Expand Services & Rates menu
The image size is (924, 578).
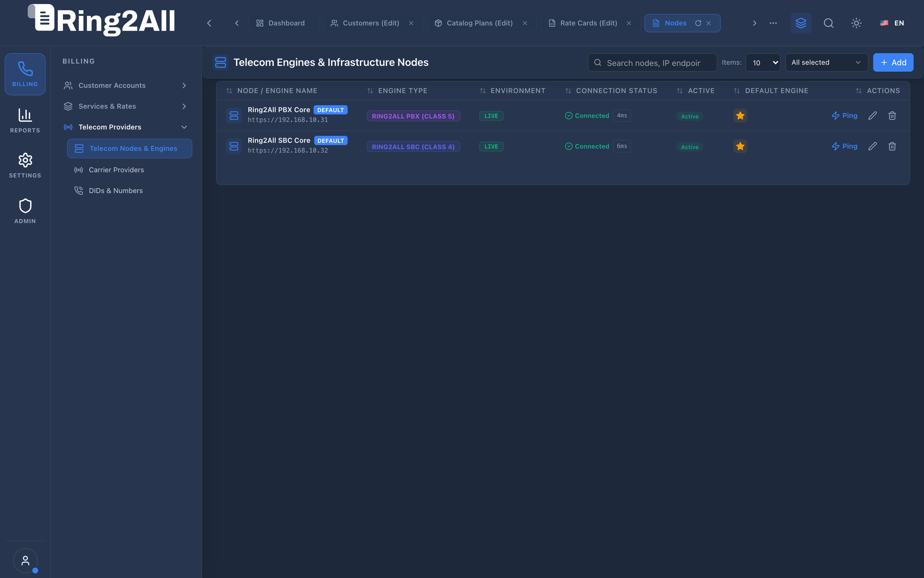(x=126, y=106)
